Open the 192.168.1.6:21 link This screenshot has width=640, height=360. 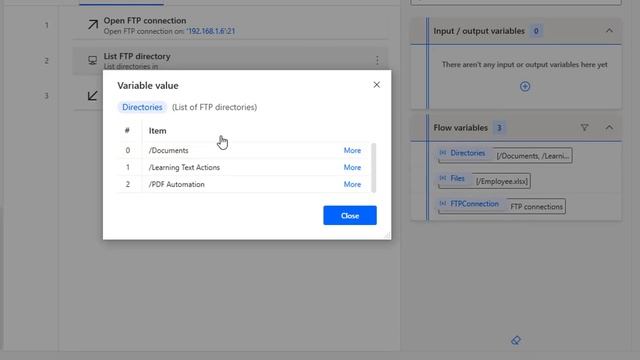[211, 31]
